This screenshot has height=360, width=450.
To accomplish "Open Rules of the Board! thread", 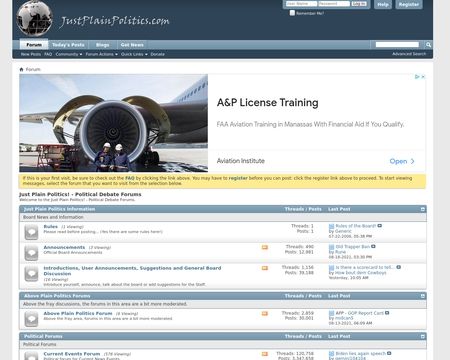I will point(356,226).
